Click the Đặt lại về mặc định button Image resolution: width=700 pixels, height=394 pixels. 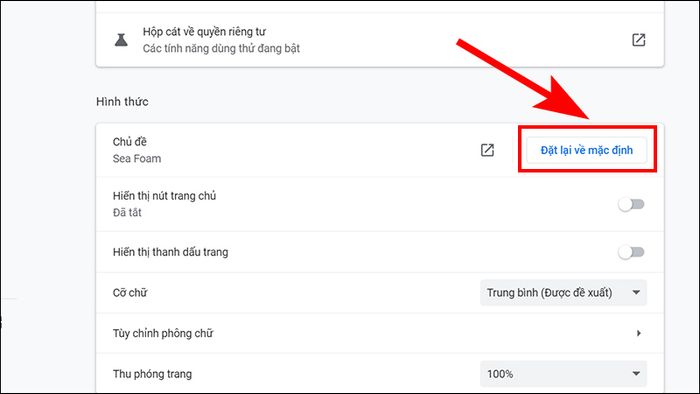(587, 150)
